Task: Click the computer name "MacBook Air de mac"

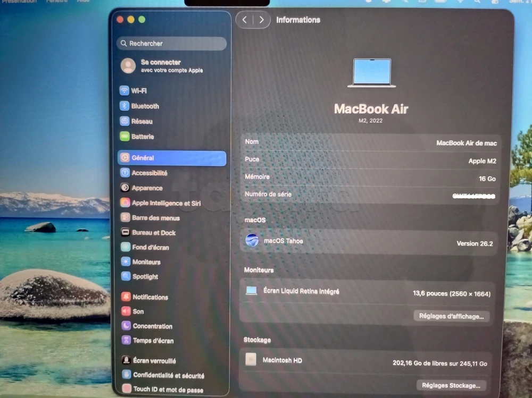Action: tap(467, 143)
